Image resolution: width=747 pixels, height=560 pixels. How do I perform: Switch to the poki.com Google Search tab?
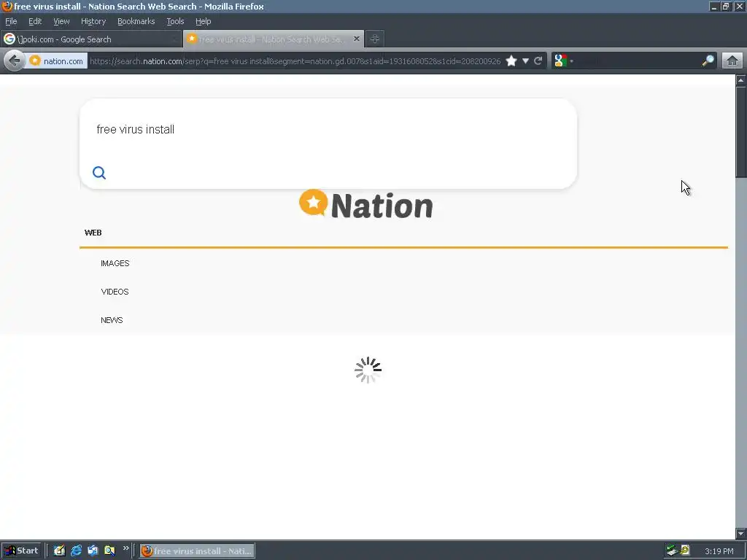point(91,39)
